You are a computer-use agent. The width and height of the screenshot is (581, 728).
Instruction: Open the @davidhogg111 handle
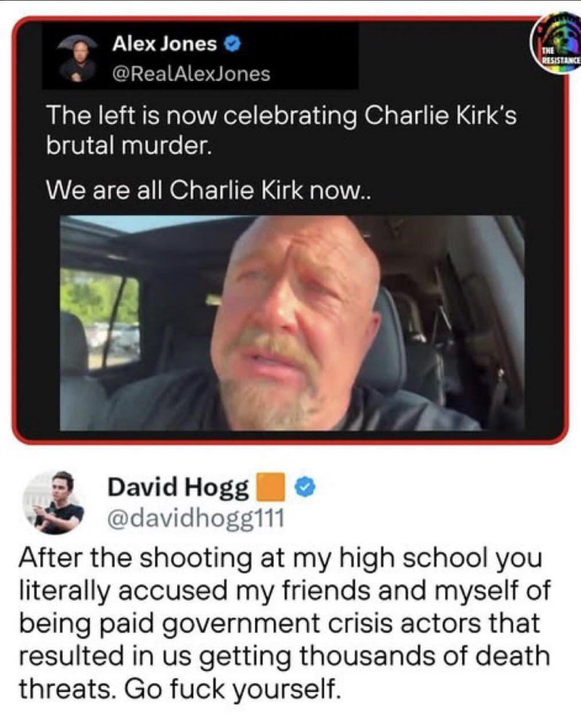pyautogui.click(x=194, y=518)
